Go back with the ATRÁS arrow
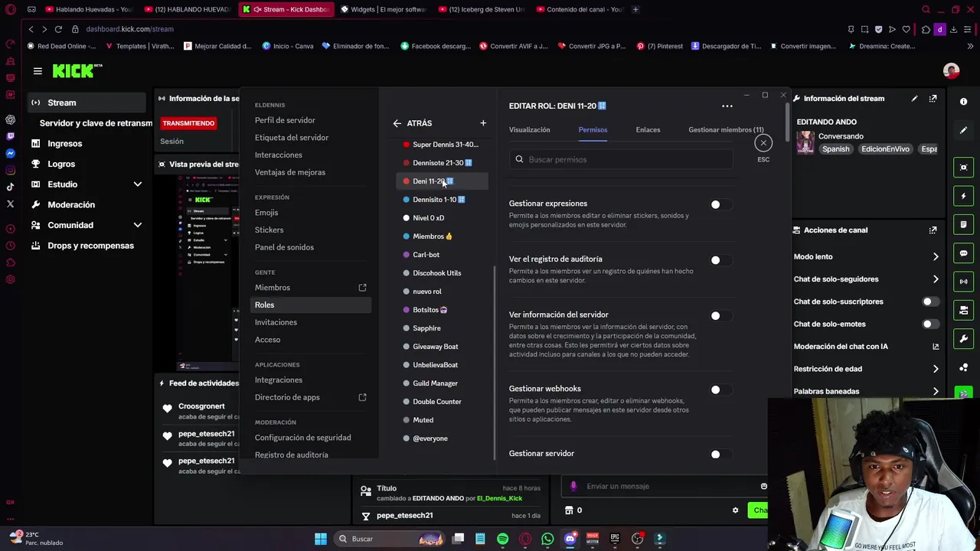Image resolution: width=980 pixels, height=551 pixels. pos(397,123)
